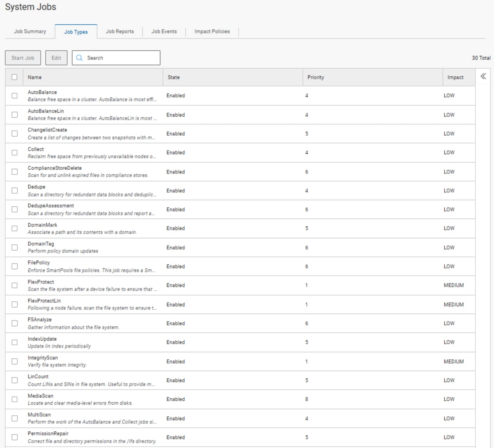Click the ChangelistCreate job name
Viewport: 494px width, 448px height.
[47, 130]
